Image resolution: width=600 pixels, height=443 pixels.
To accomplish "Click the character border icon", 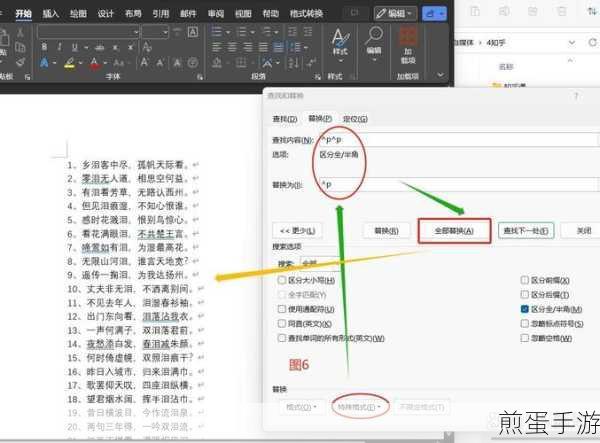I will (x=193, y=32).
